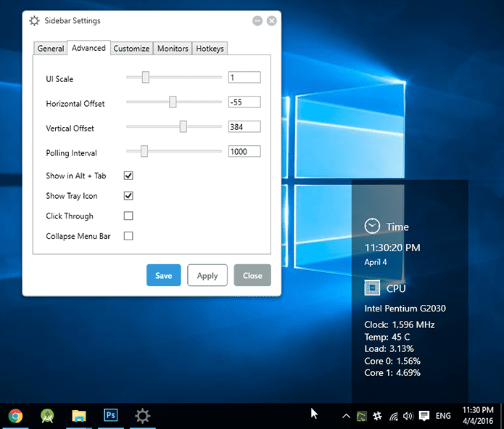Go to the Monitors tab

pos(173,49)
